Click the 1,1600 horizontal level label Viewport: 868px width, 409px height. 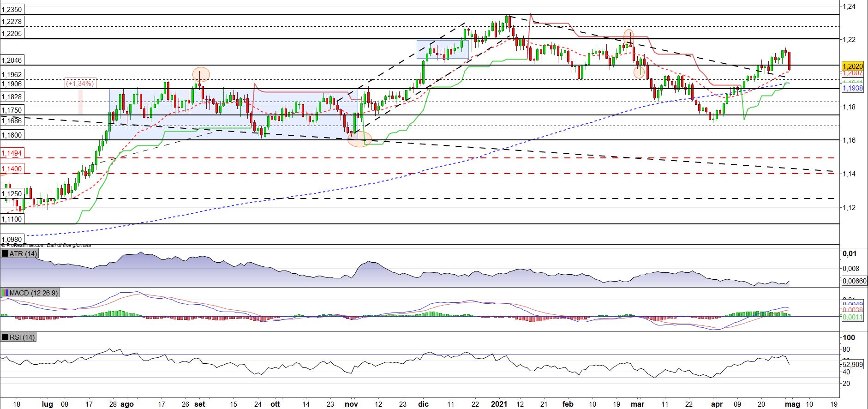[12, 135]
